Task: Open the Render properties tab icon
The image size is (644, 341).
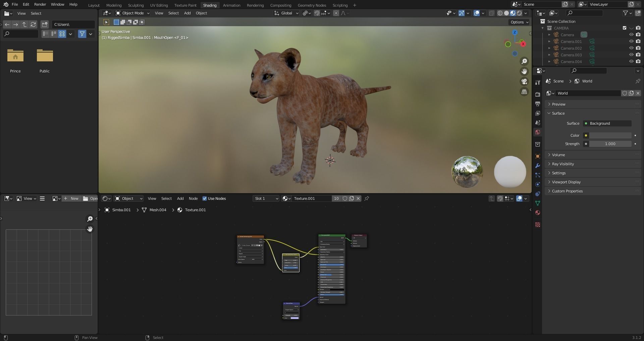Action: pos(538,95)
